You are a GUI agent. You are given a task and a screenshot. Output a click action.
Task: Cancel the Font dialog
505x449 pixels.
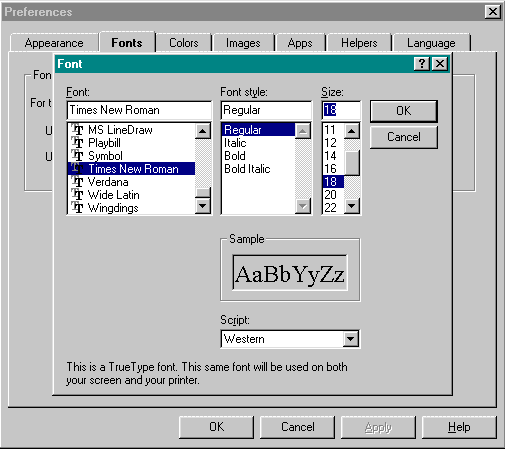[404, 137]
